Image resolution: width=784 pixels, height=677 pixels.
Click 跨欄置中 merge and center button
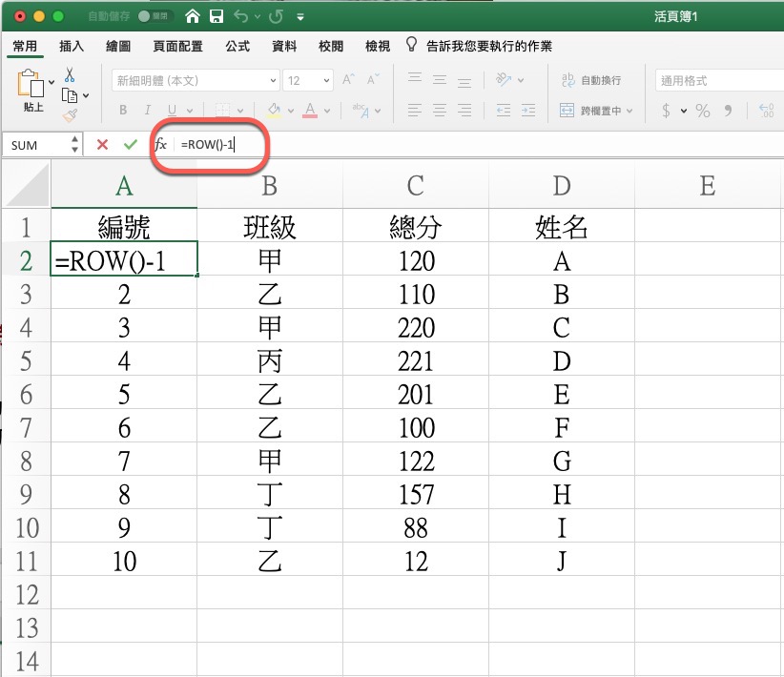point(596,111)
